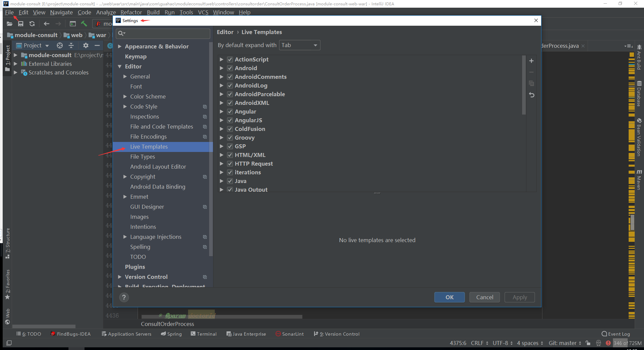Click the Cancel button in Settings
The width and height of the screenshot is (644, 350).
(485, 297)
